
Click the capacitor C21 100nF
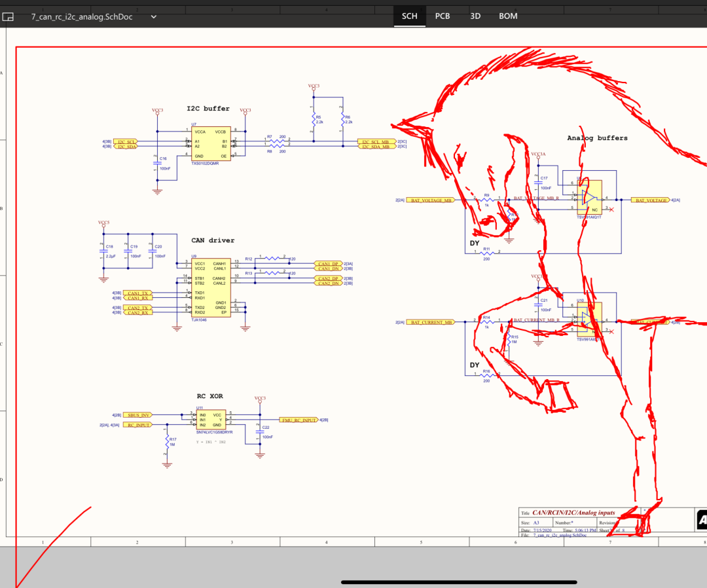[x=539, y=305]
